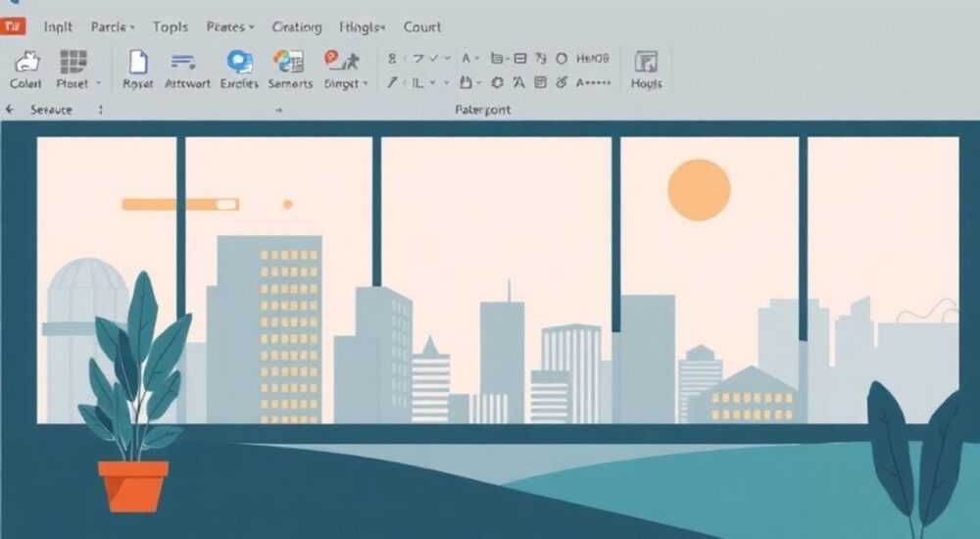Click the Hopls framed picture icon

click(x=646, y=62)
